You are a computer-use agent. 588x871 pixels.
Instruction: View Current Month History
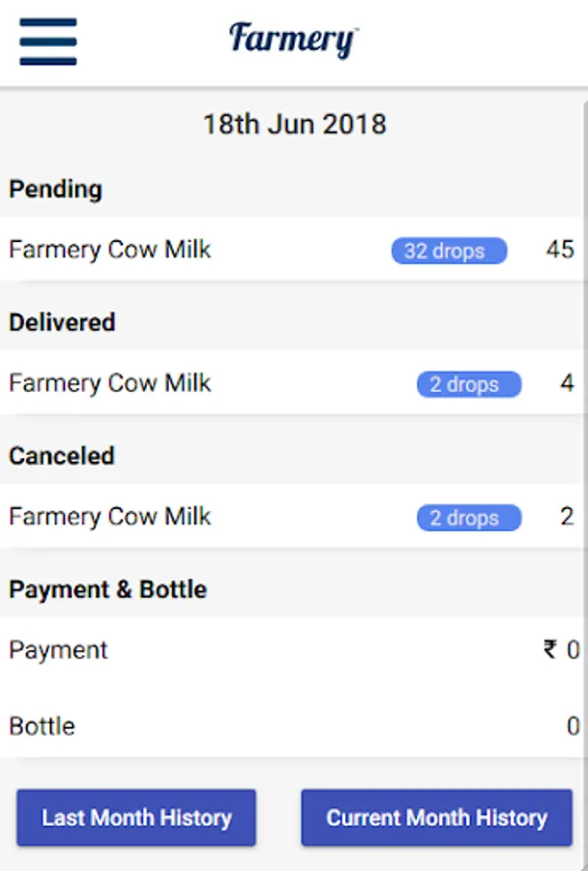(x=436, y=818)
